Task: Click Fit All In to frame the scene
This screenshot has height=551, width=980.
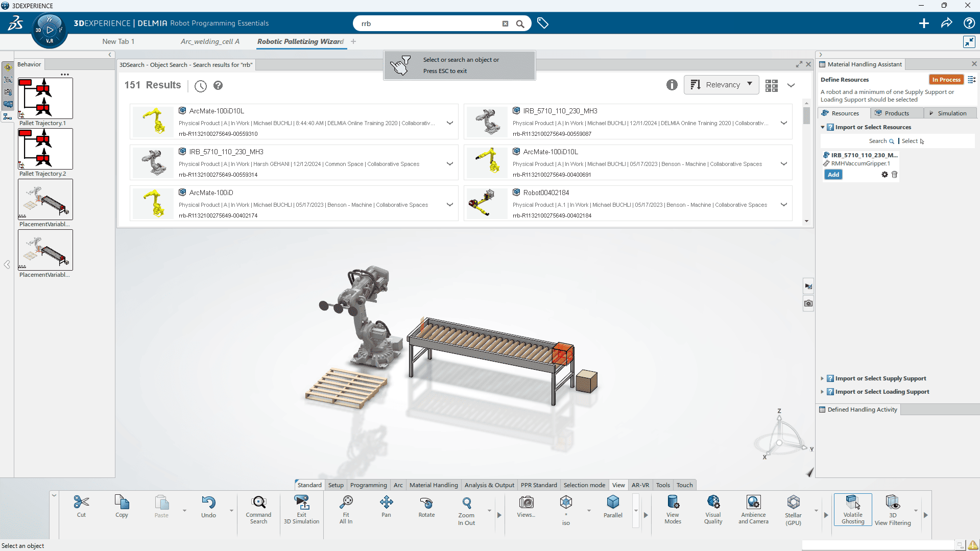Action: [346, 509]
